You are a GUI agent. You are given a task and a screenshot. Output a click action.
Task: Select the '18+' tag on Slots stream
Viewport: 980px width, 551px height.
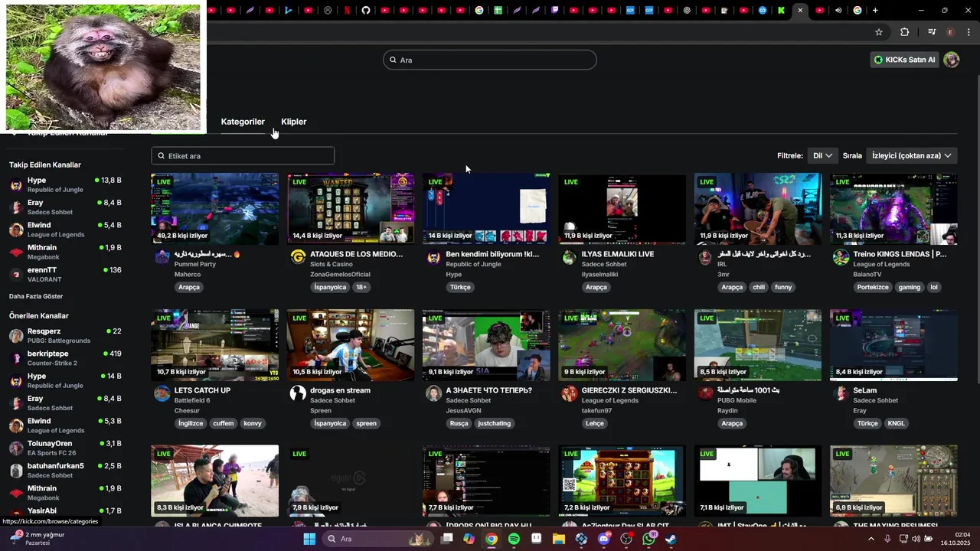pyautogui.click(x=361, y=287)
